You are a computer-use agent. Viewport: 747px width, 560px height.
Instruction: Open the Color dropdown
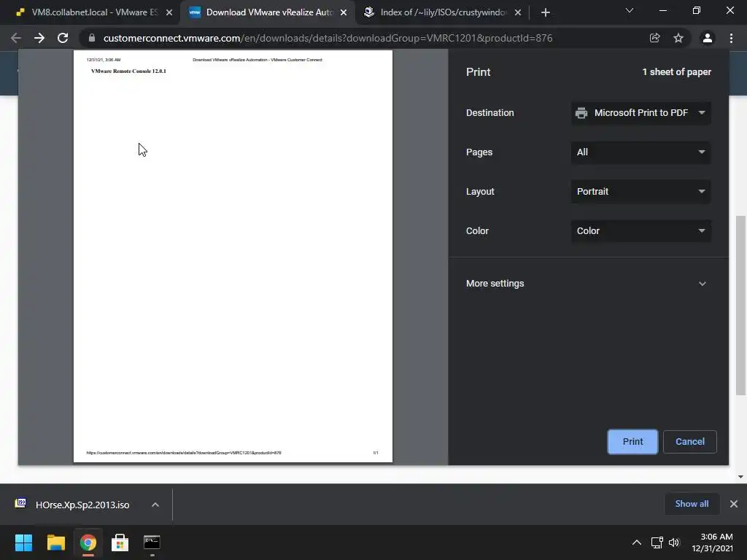640,231
